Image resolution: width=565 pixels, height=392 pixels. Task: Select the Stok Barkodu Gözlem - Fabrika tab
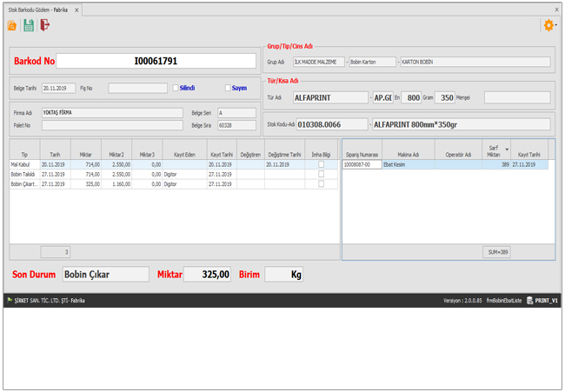(37, 10)
